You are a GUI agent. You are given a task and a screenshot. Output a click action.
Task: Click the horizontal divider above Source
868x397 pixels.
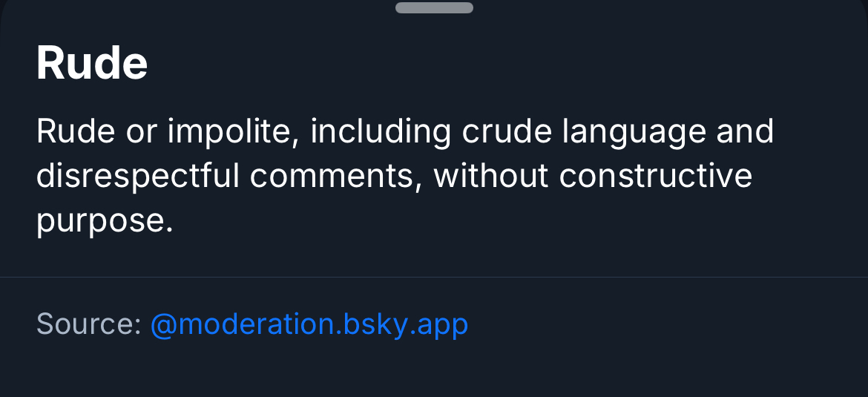pyautogui.click(x=434, y=278)
